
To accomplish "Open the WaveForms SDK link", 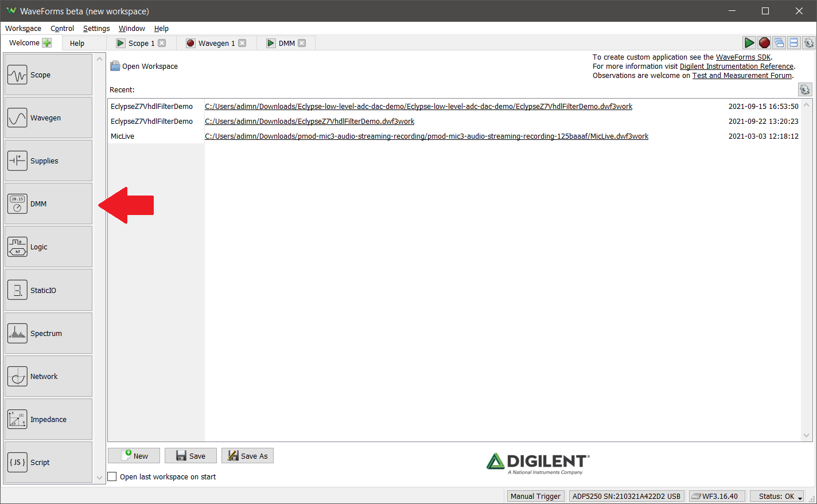I will [x=743, y=57].
